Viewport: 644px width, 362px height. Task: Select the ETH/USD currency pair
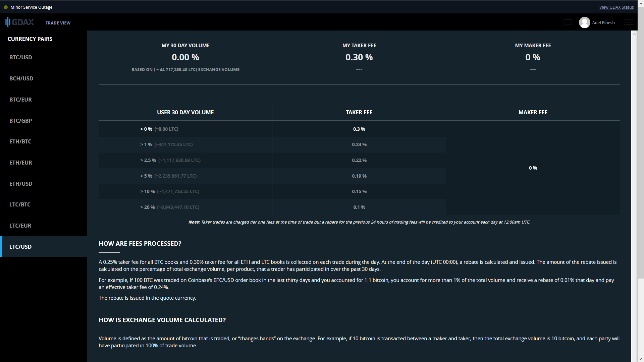tap(44, 184)
